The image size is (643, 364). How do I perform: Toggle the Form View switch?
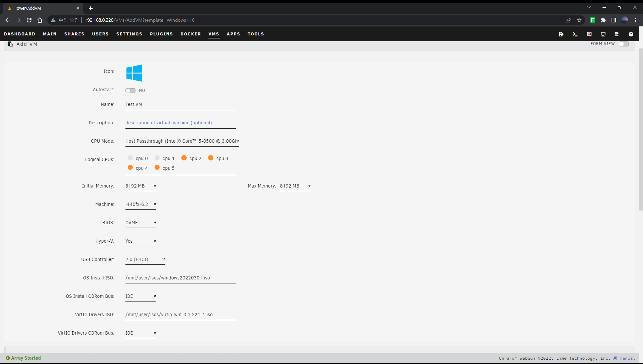click(624, 44)
